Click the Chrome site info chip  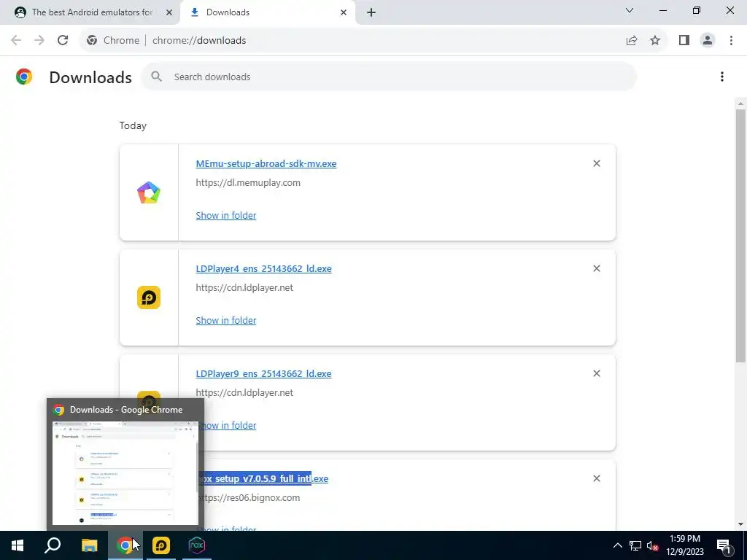113,41
